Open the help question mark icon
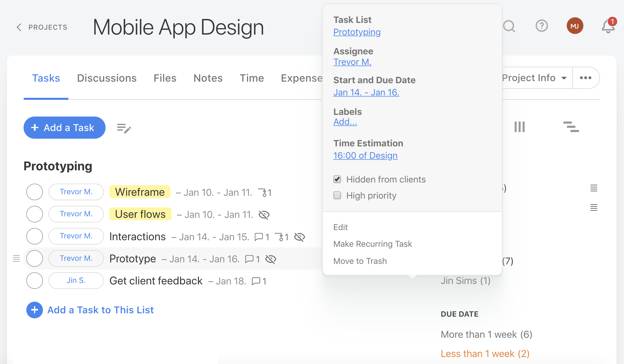The image size is (624, 364). coord(542,26)
